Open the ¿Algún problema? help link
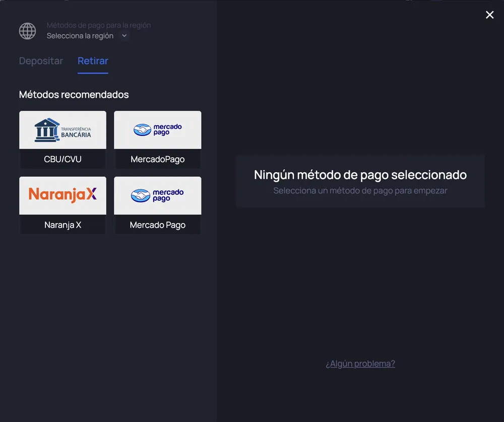 [x=360, y=364]
